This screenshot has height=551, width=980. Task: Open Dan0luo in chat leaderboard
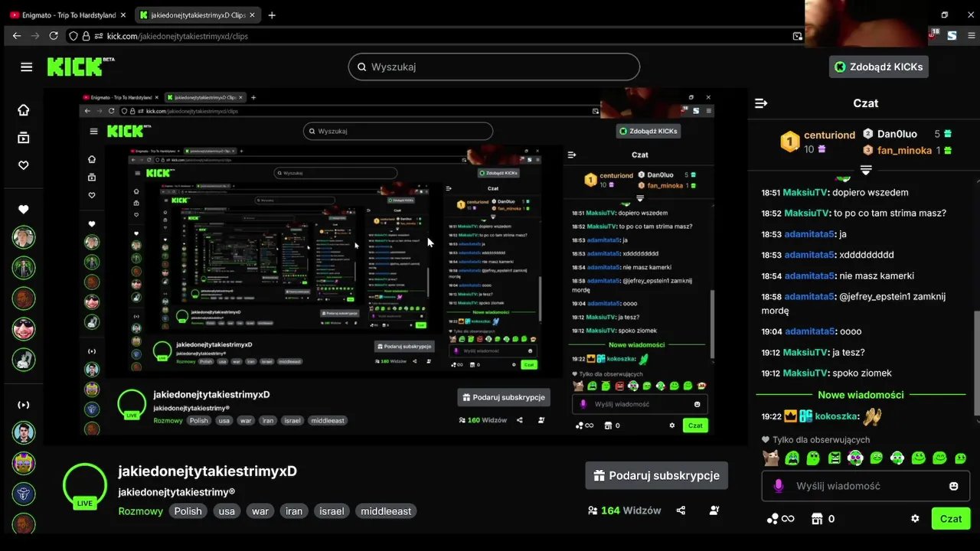(x=897, y=134)
